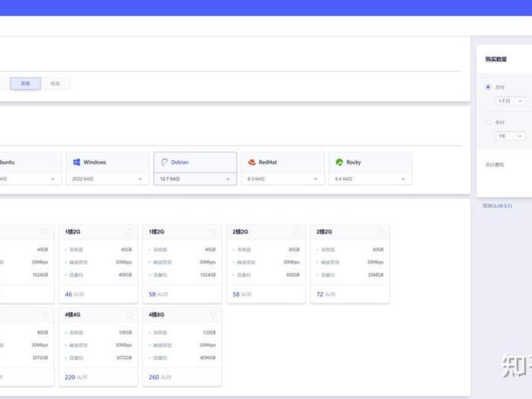The width and height of the screenshot is (532, 399).
Task: Click the Windows logo icon
Action: [76, 162]
